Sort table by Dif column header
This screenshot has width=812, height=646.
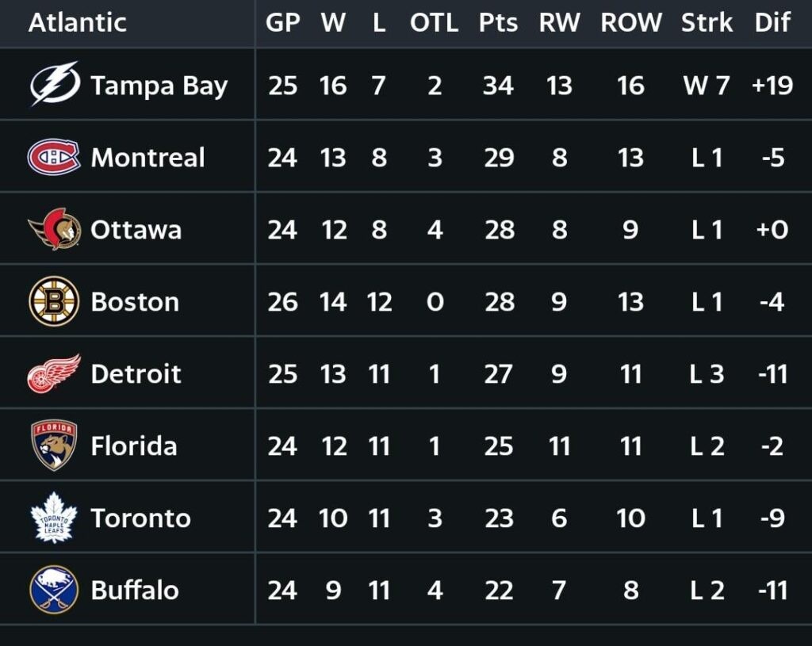tap(772, 23)
